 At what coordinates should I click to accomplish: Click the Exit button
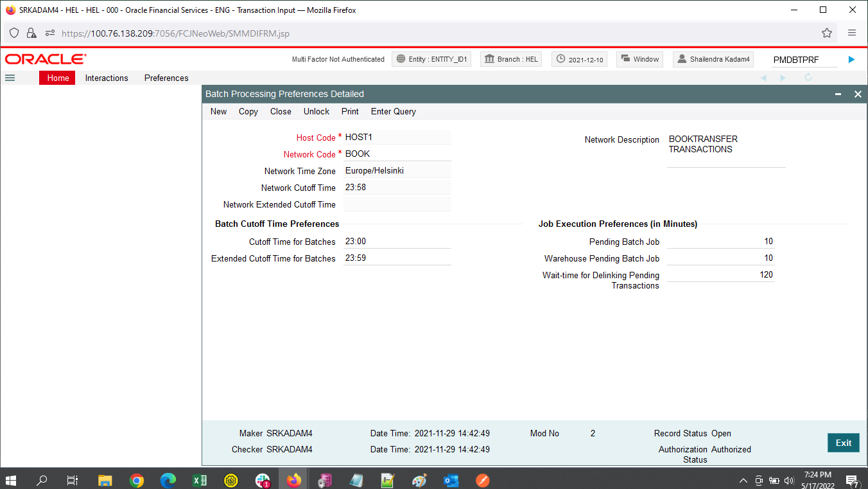click(x=844, y=443)
